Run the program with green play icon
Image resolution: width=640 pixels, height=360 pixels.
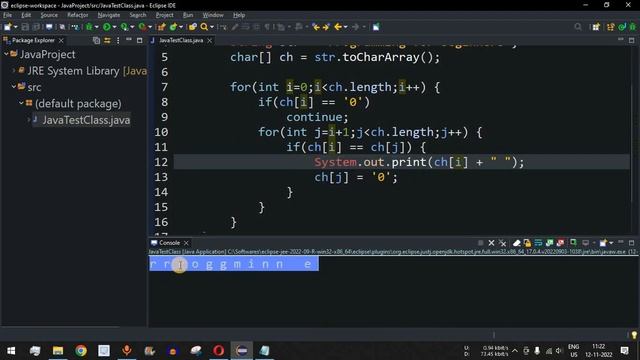[107, 27]
